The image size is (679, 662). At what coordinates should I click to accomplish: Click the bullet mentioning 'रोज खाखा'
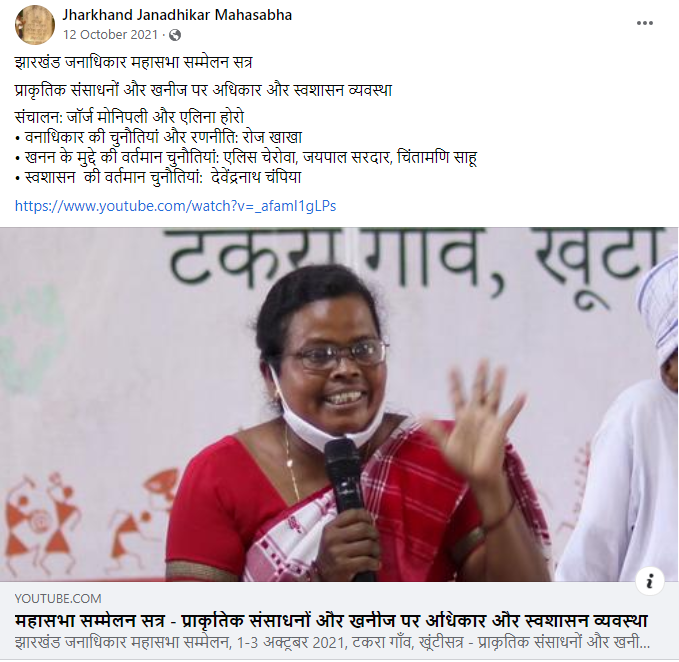[x=158, y=137]
